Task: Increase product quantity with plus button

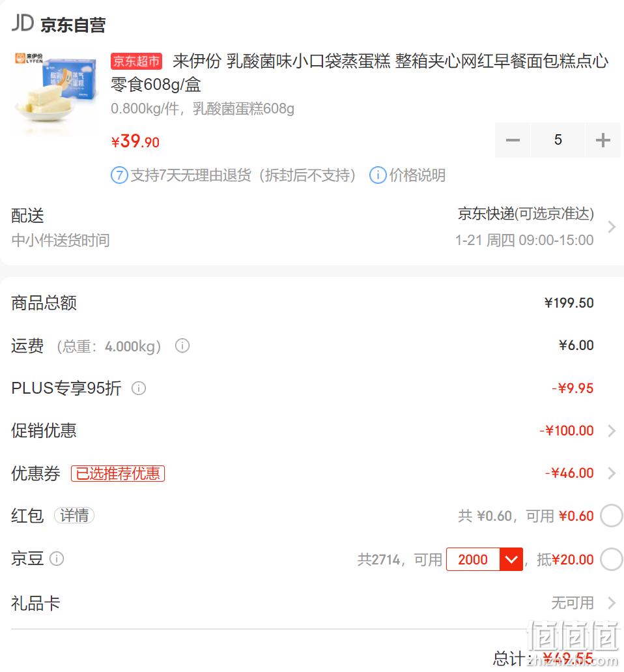Action: tap(603, 140)
